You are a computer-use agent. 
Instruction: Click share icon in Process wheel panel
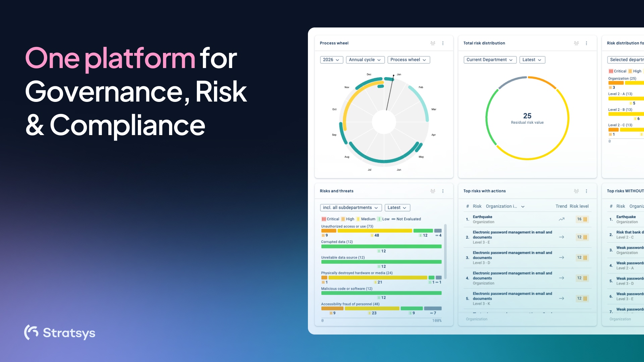coord(433,43)
